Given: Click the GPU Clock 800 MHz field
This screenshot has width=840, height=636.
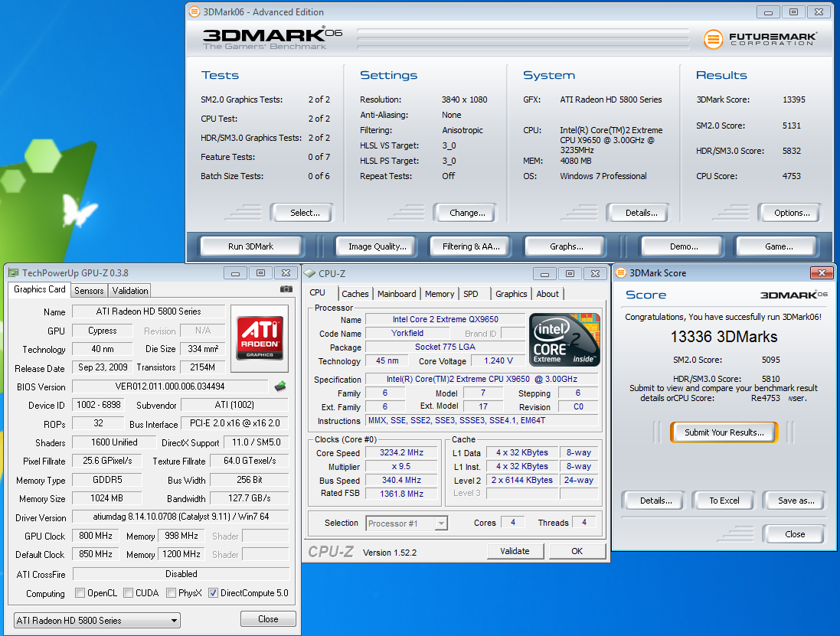Looking at the screenshot, I should coord(96,536).
